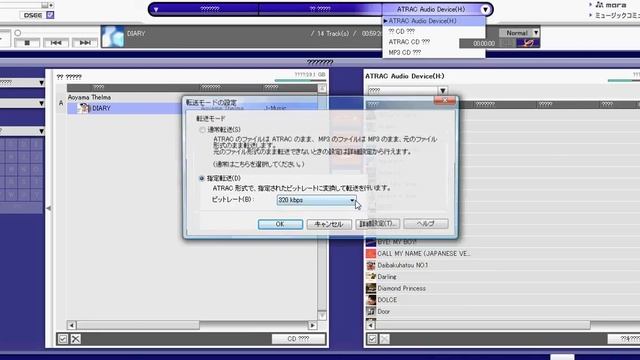This screenshot has width=640, height=360.
Task: Open the Normal playback mode dropdown
Action: click(520, 33)
